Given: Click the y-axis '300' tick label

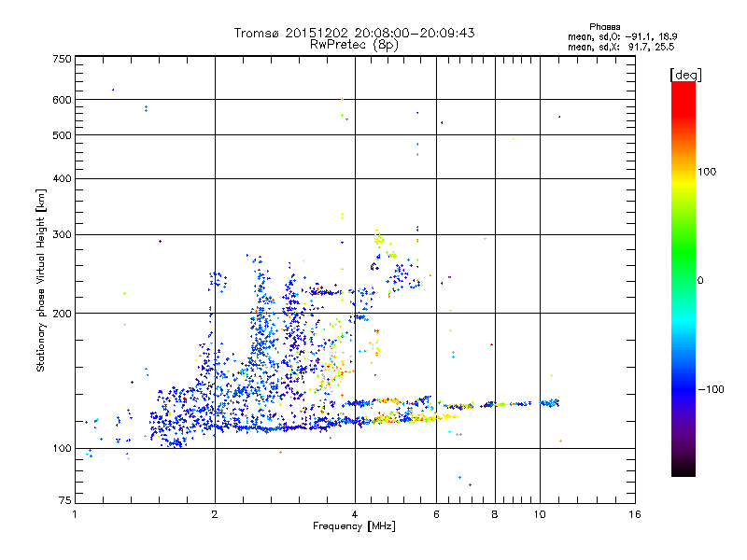Looking at the screenshot, I should 63,235.
